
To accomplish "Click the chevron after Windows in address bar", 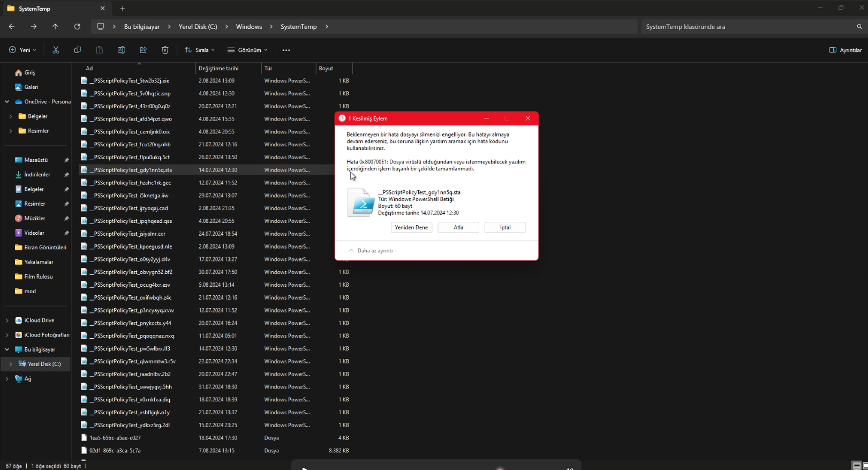I will (271, 26).
